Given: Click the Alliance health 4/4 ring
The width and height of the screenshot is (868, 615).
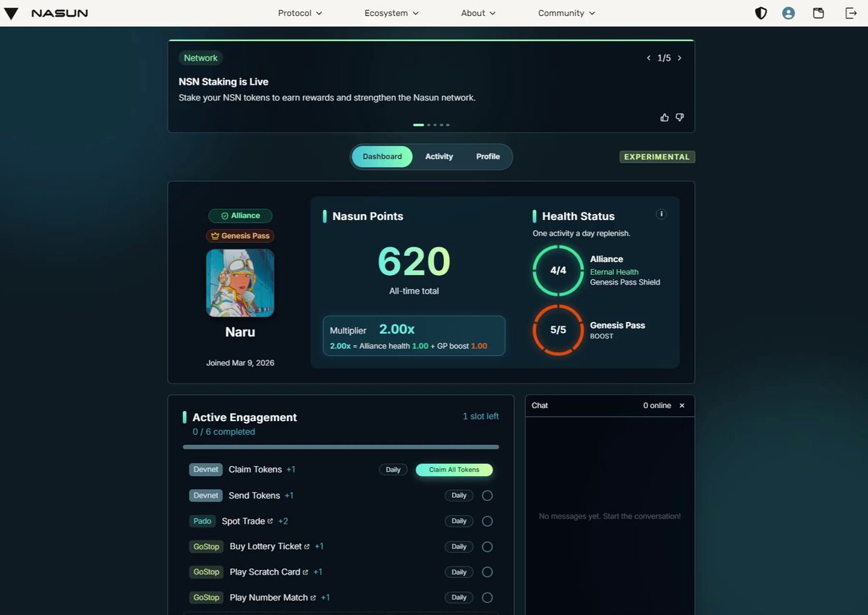Looking at the screenshot, I should (558, 271).
